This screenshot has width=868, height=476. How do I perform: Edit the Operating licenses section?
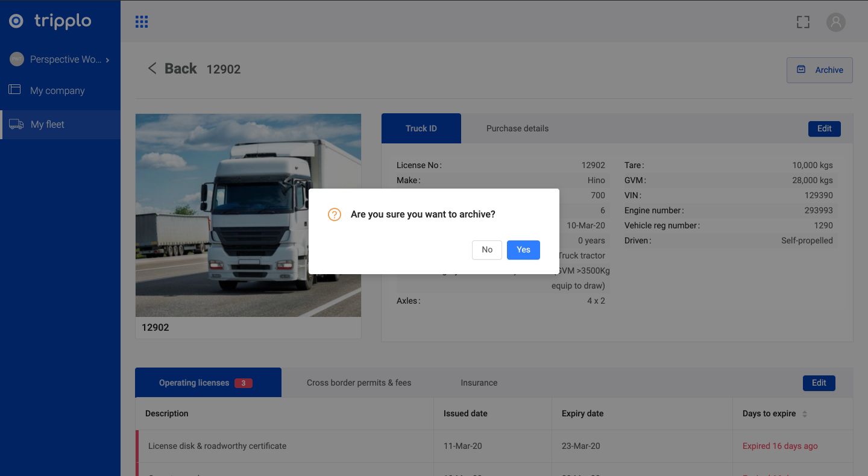(x=819, y=383)
